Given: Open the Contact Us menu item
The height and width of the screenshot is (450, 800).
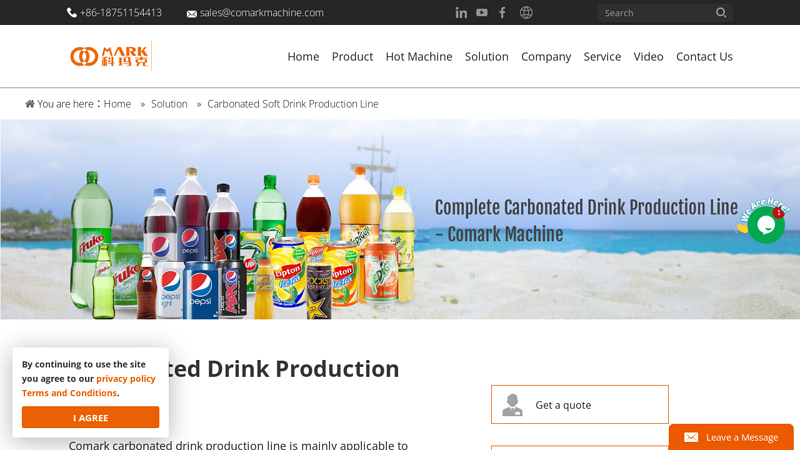Looking at the screenshot, I should click(704, 56).
